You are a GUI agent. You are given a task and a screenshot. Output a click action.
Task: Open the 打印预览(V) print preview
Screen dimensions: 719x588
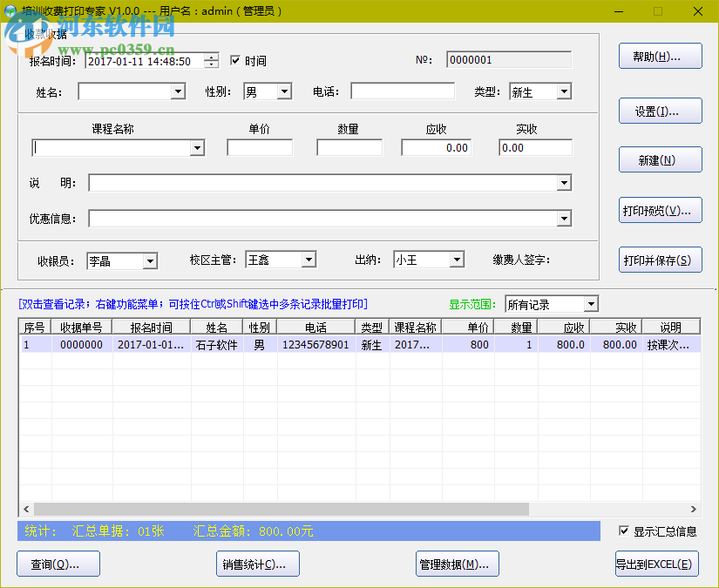click(660, 209)
